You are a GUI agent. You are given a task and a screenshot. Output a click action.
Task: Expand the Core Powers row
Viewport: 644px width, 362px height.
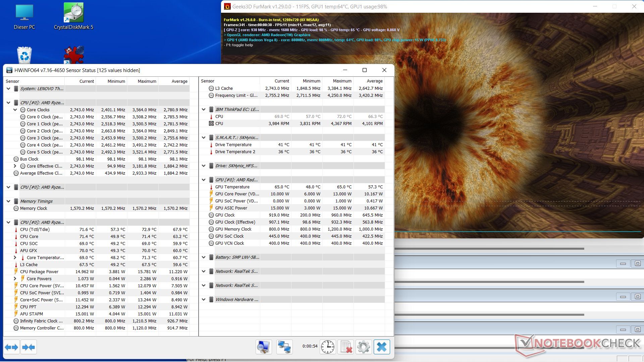point(15,279)
